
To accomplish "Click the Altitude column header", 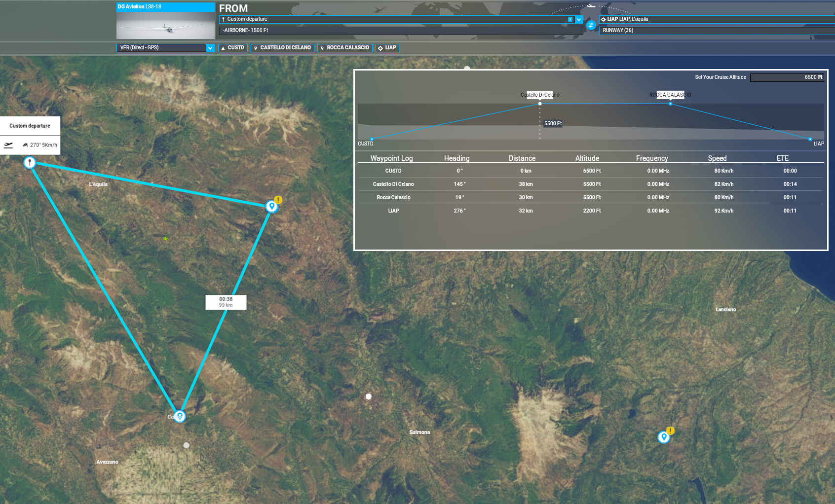I will pos(587,158).
